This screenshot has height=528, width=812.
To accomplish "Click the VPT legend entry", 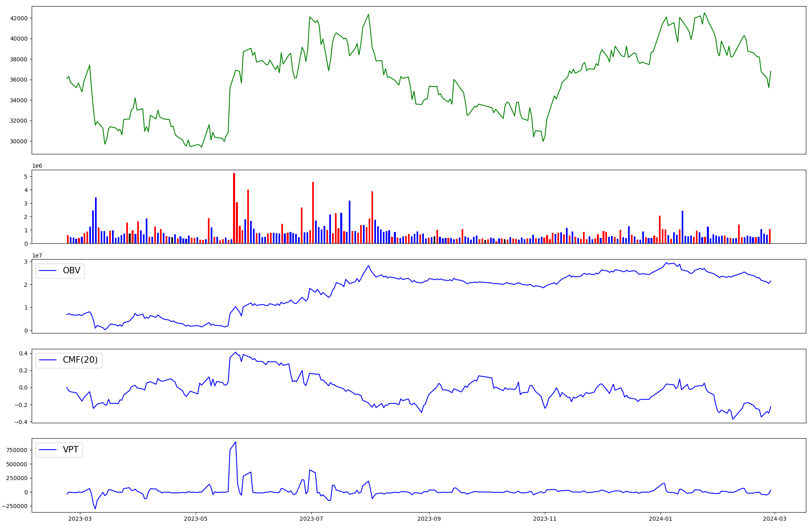I will (71, 450).
